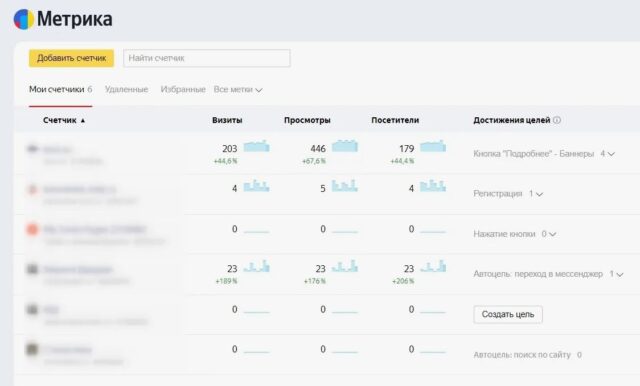
Task: Click the views sparkline chart next to 446
Action: tap(344, 146)
